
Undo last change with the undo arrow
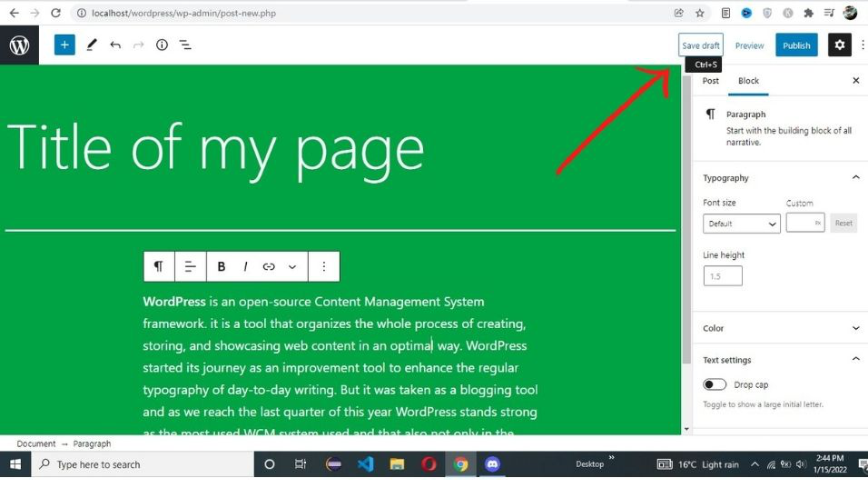pos(115,45)
